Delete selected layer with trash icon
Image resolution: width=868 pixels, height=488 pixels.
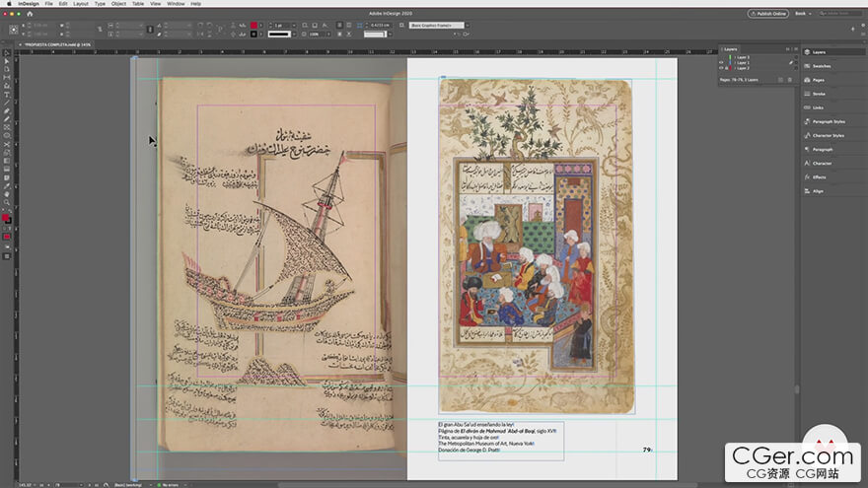790,80
